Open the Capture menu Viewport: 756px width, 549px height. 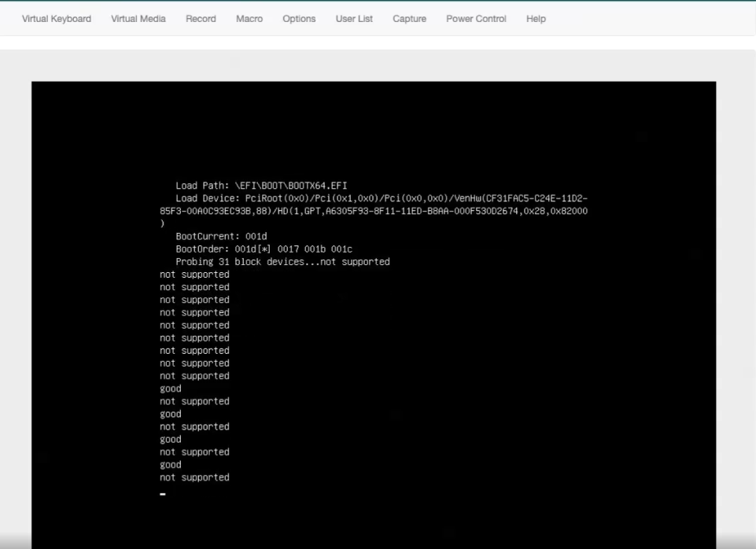coord(409,19)
